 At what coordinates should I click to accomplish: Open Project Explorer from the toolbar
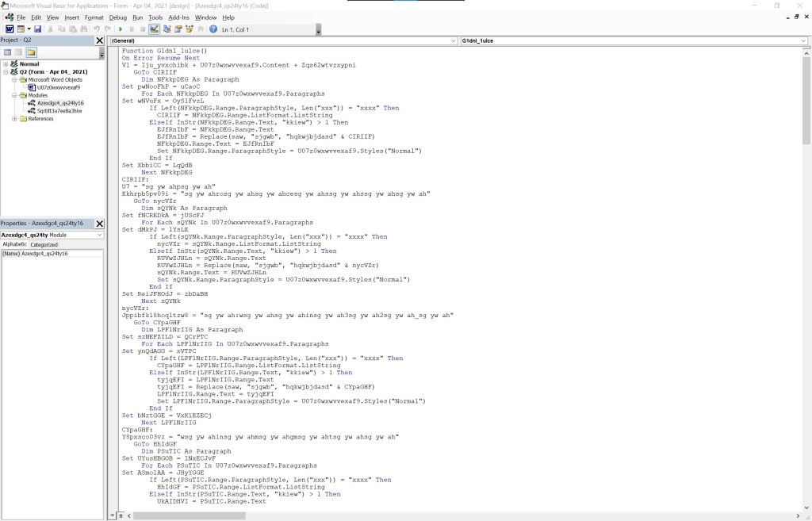click(167, 29)
